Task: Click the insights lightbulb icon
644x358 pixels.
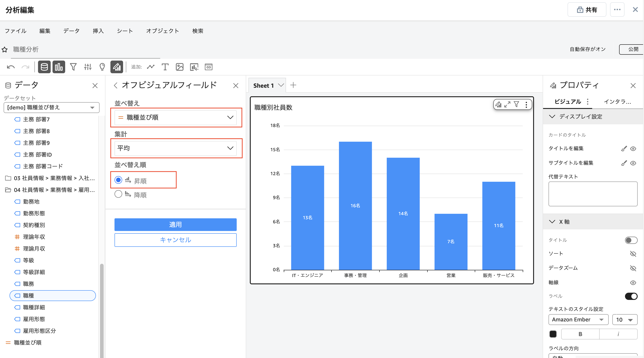Action: click(102, 67)
